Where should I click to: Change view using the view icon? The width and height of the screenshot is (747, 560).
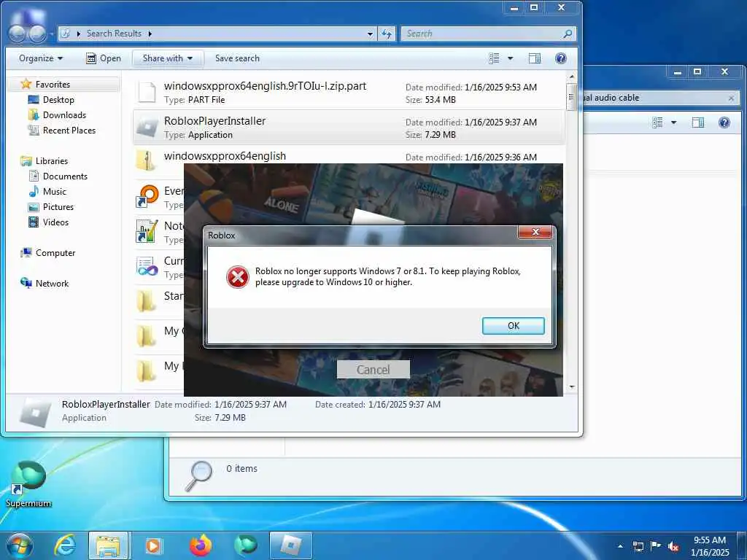pos(494,58)
